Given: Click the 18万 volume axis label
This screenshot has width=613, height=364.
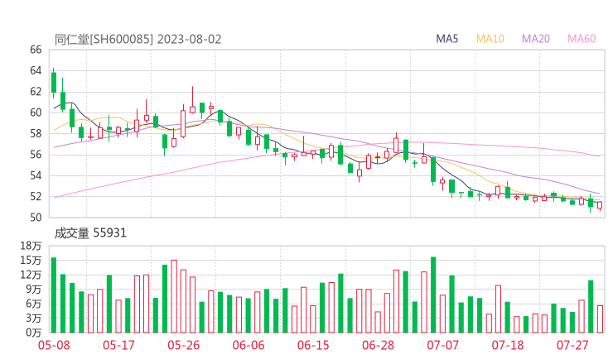Looking at the screenshot, I should [x=31, y=247].
